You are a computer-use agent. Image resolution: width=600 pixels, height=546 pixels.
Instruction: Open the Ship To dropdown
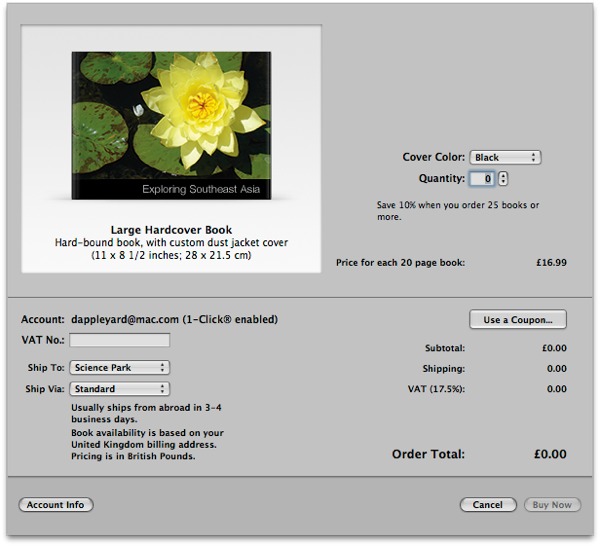tap(120, 368)
